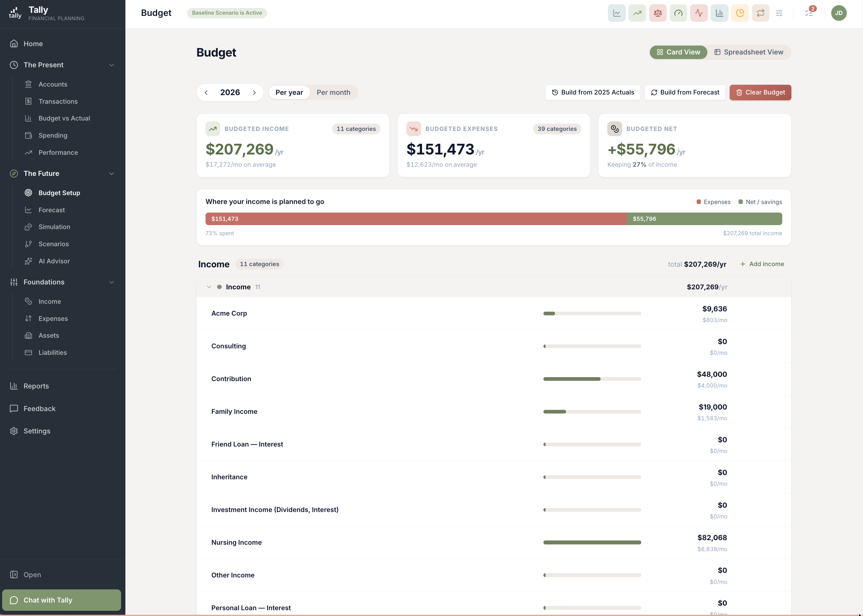Image resolution: width=863 pixels, height=616 pixels.
Task: Open Scenarios page
Action: coord(54,244)
